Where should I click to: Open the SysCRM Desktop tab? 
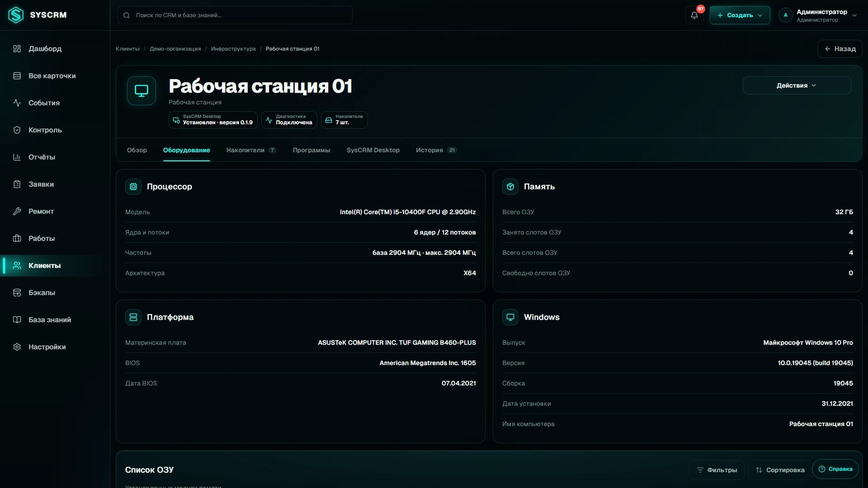point(373,150)
